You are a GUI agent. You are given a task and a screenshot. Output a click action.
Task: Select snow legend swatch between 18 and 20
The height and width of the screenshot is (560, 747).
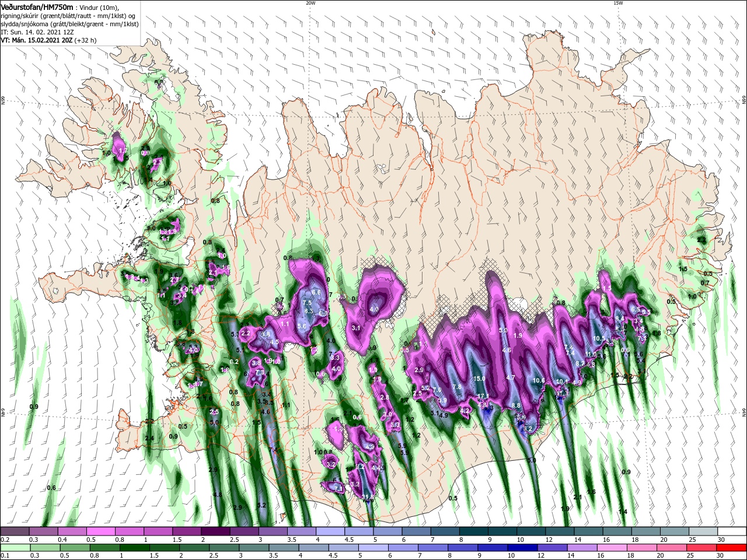[646, 531]
